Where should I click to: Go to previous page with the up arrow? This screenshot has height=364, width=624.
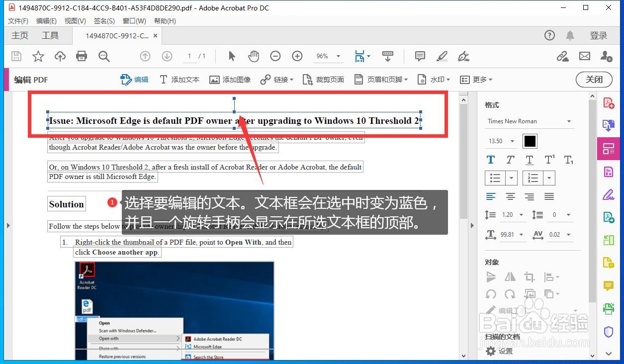pyautogui.click(x=145, y=56)
